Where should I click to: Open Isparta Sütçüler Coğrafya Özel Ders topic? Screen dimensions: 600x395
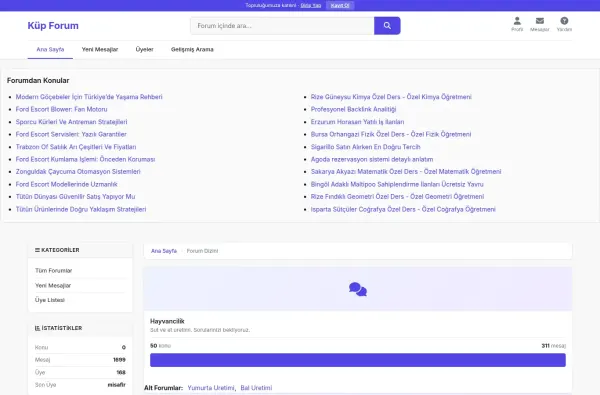(403, 209)
